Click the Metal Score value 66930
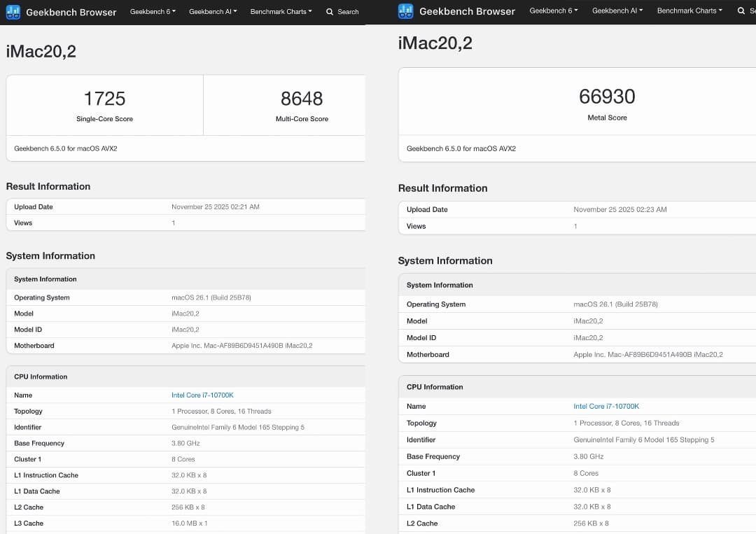This screenshot has height=534, width=756. pos(607,97)
